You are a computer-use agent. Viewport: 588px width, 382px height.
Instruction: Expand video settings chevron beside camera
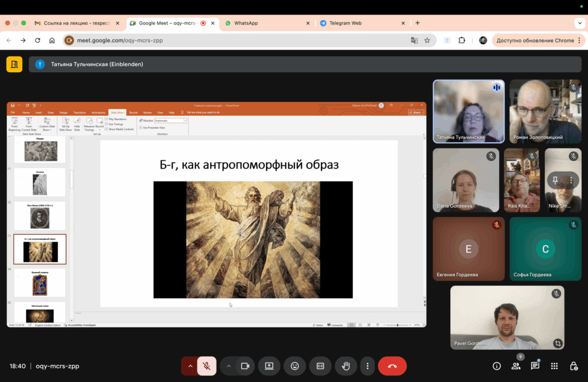(229, 366)
